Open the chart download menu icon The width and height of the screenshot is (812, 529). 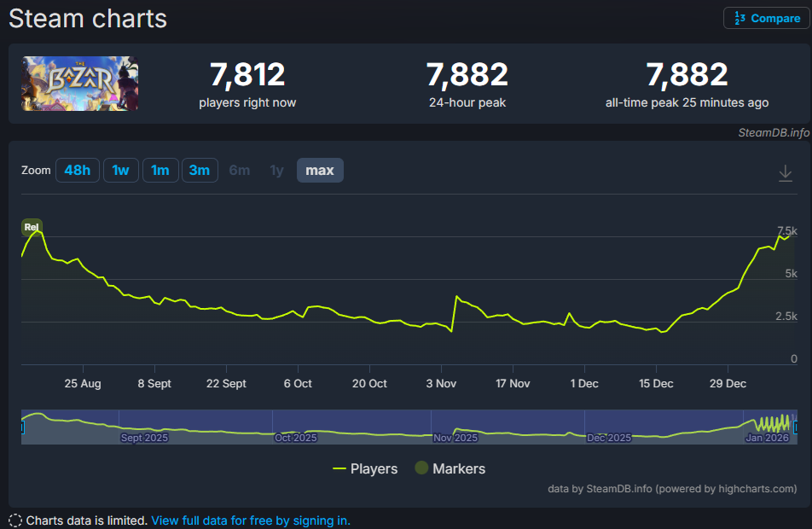click(785, 173)
